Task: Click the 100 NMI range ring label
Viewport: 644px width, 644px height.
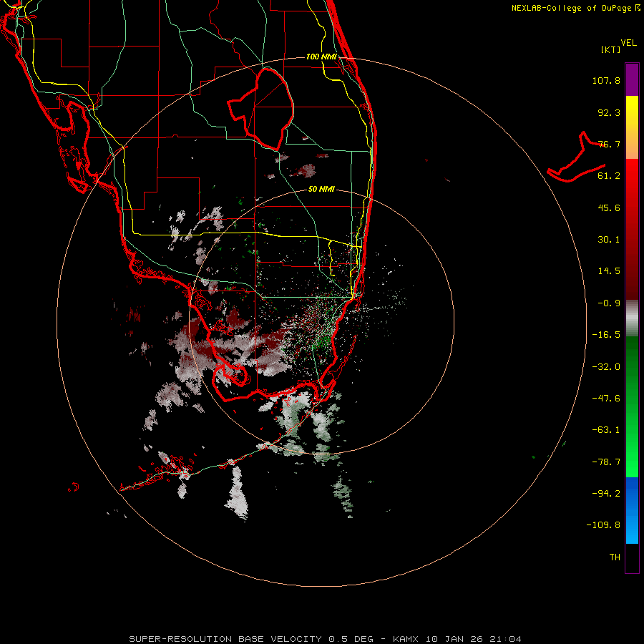Action: 321,57
